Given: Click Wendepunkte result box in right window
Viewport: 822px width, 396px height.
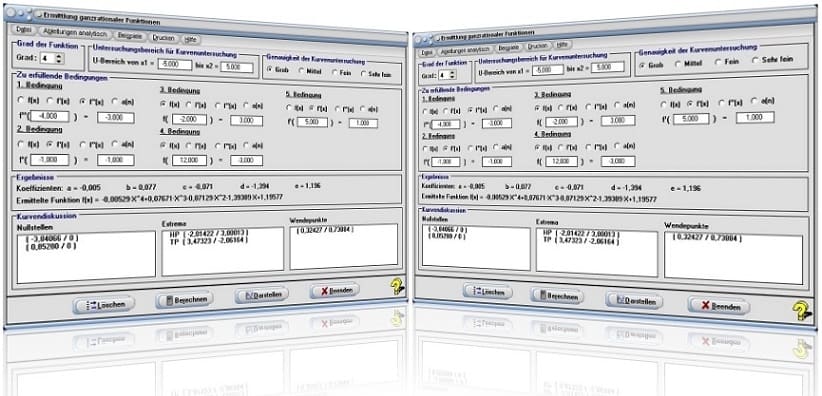Looking at the screenshot, I should click(733, 259).
